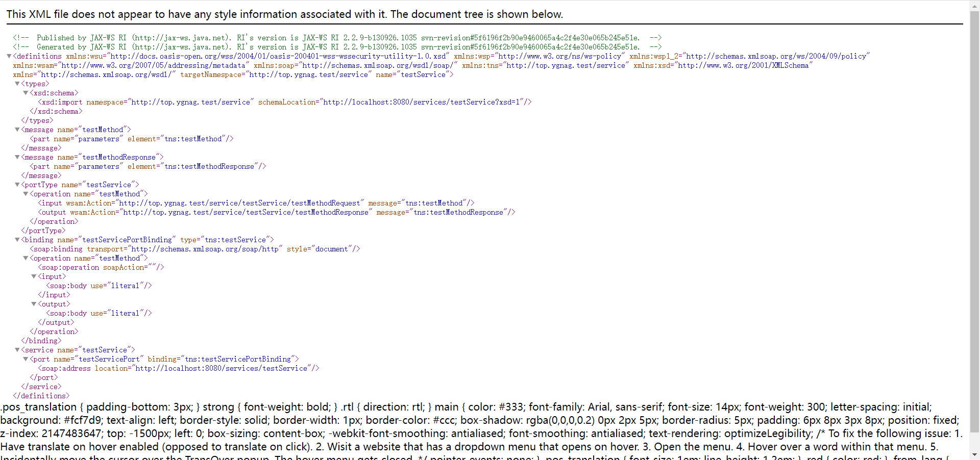Collapse the xsd:schema node
Image resolution: width=980 pixels, height=460 pixels.
(x=26, y=93)
